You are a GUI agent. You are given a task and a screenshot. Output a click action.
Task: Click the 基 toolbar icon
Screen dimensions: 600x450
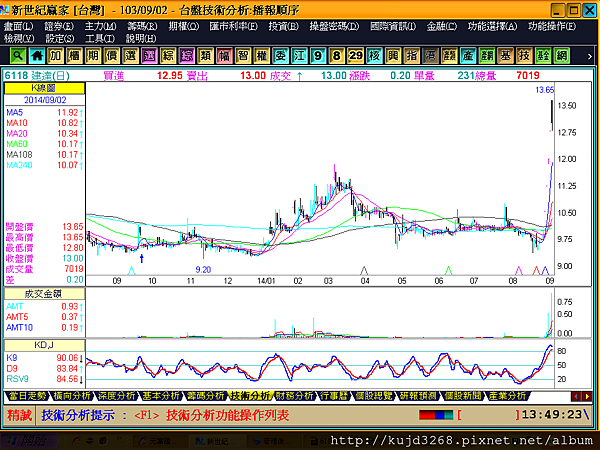pyautogui.click(x=505, y=56)
